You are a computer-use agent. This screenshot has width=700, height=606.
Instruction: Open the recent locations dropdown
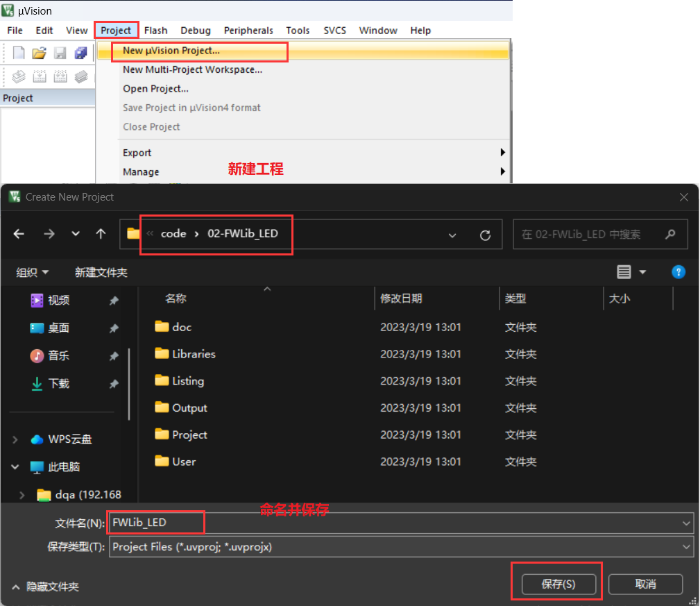click(x=76, y=233)
